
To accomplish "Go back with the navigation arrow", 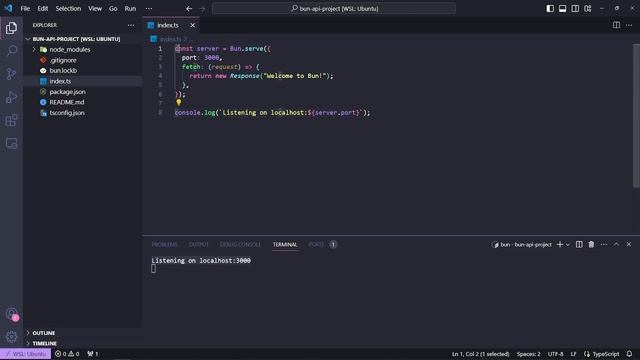I will tap(189, 8).
